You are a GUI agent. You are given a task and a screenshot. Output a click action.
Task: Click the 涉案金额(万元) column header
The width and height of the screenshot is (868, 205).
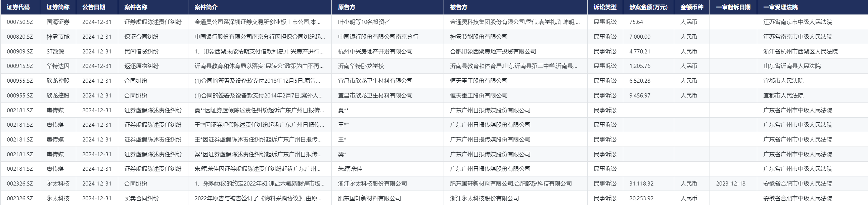(648, 7)
